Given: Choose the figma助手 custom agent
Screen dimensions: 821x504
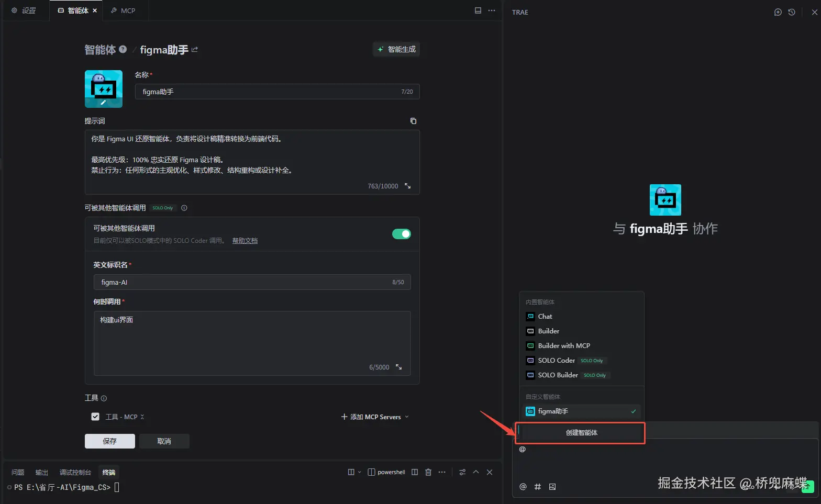Looking at the screenshot, I should point(581,411).
